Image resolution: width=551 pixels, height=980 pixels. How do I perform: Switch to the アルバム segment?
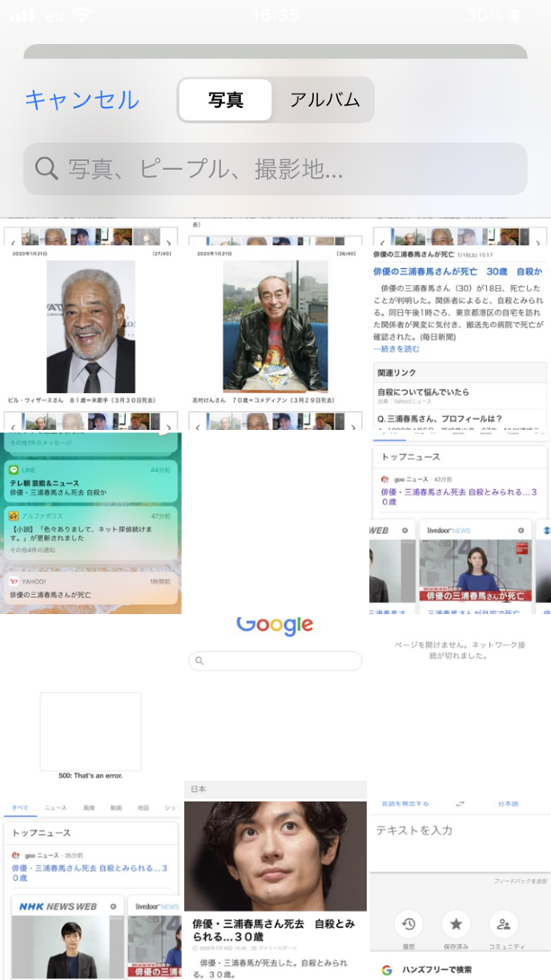coord(324,100)
